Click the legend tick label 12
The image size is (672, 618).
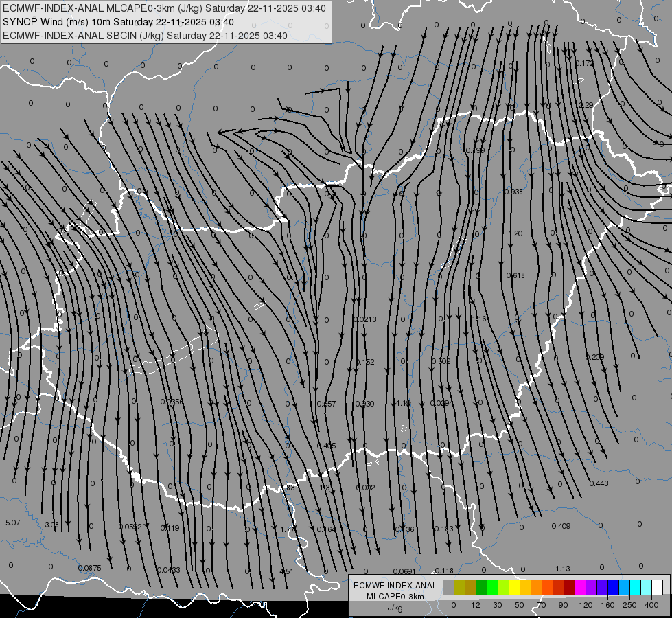(476, 605)
